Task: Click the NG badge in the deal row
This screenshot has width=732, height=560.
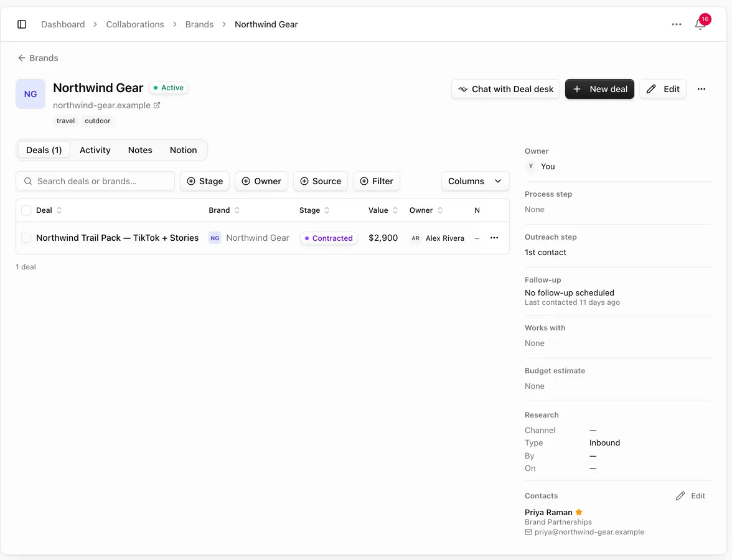Action: coord(215,238)
